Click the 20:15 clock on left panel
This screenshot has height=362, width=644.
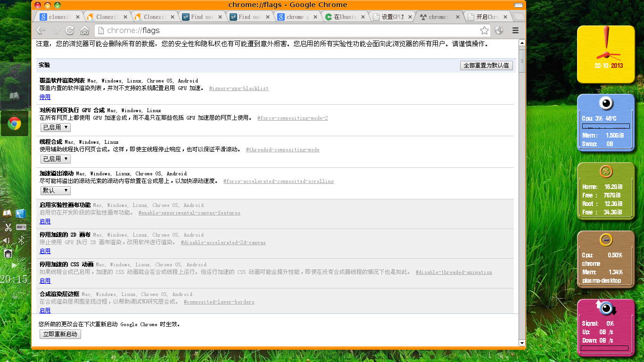pos(14,280)
